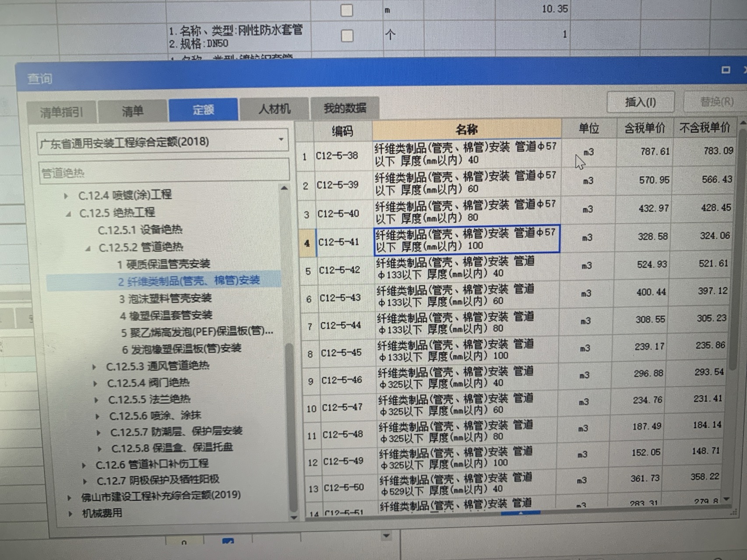Select row C12-5-49 code cell
Image resolution: width=747 pixels, height=560 pixels.
click(350, 461)
